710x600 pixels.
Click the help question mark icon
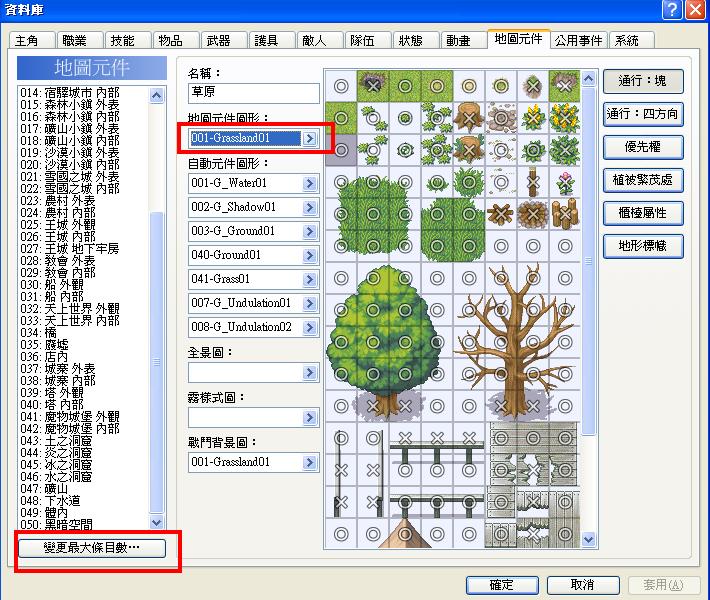coord(672,10)
